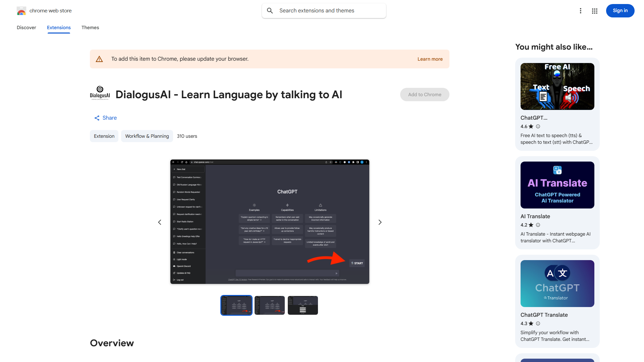Click the search magnifier icon
The image size is (644, 362).
270,10
